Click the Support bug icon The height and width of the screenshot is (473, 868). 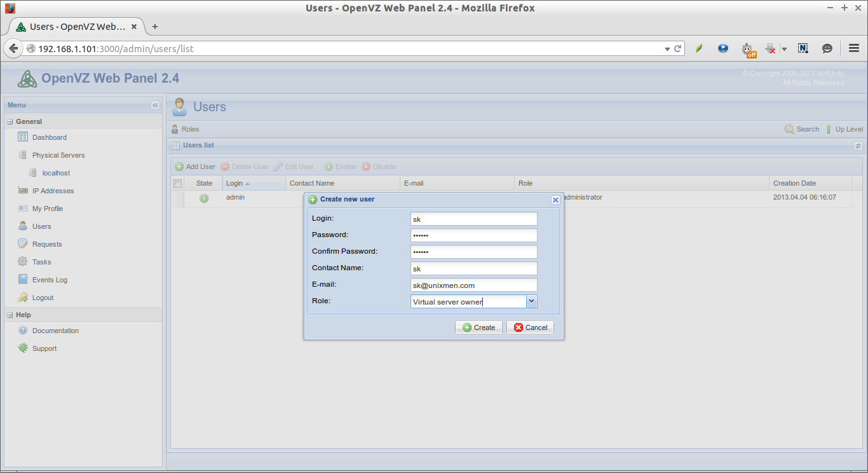23,348
